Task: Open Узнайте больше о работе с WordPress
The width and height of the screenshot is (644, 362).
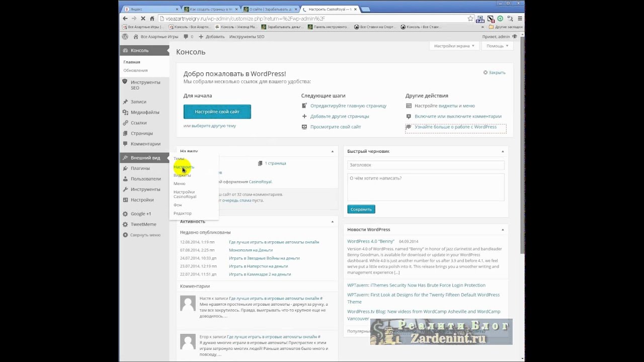Action: [x=455, y=127]
